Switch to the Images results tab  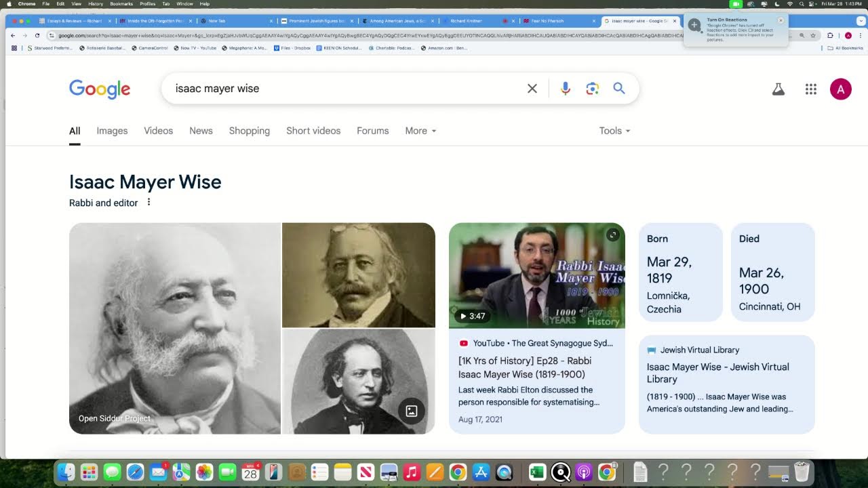click(112, 131)
